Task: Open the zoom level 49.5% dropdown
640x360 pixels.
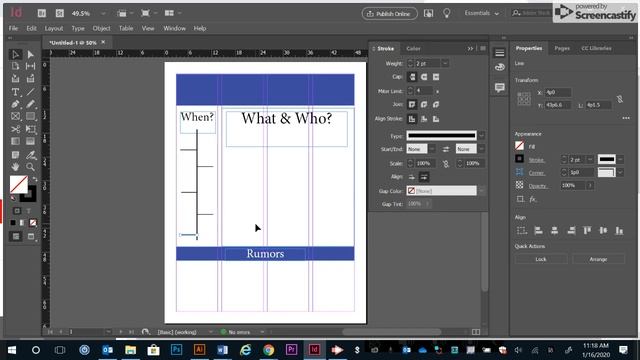Action: [x=103, y=13]
